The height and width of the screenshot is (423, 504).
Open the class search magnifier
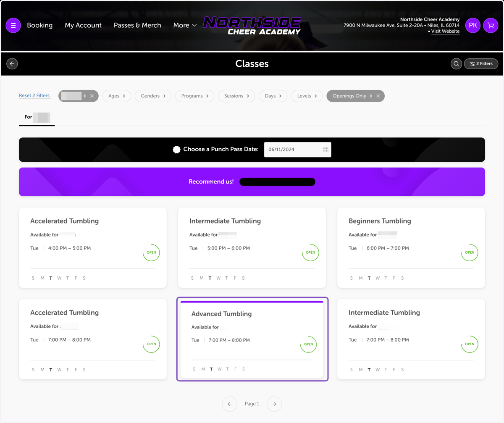456,64
